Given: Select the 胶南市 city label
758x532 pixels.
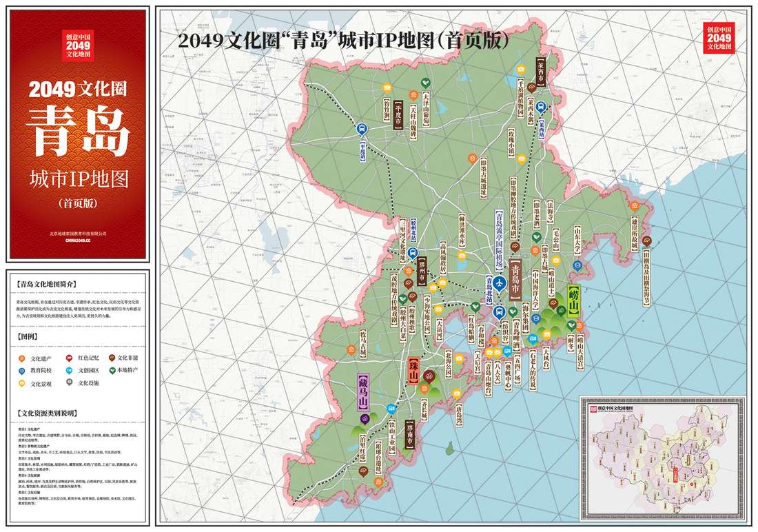Looking at the screenshot, I should pos(409,435).
